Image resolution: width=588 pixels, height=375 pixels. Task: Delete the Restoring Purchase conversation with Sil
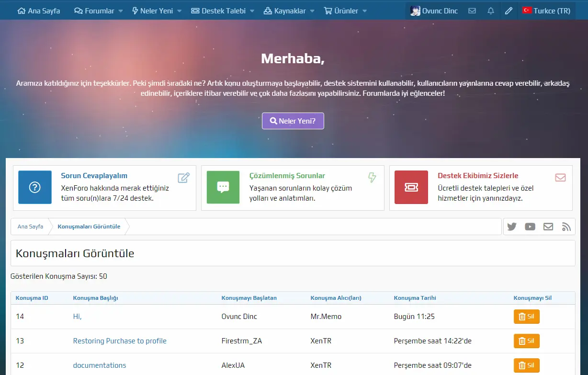pos(527,341)
